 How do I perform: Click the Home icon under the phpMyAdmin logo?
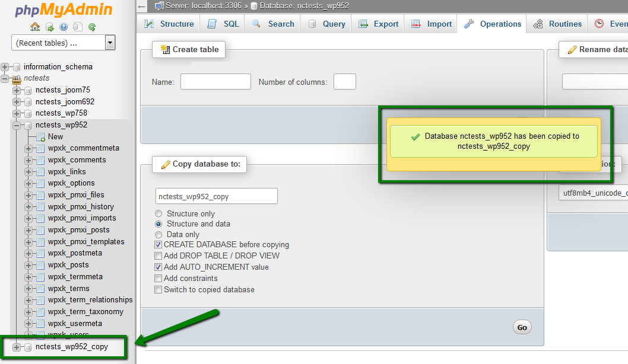35,27
